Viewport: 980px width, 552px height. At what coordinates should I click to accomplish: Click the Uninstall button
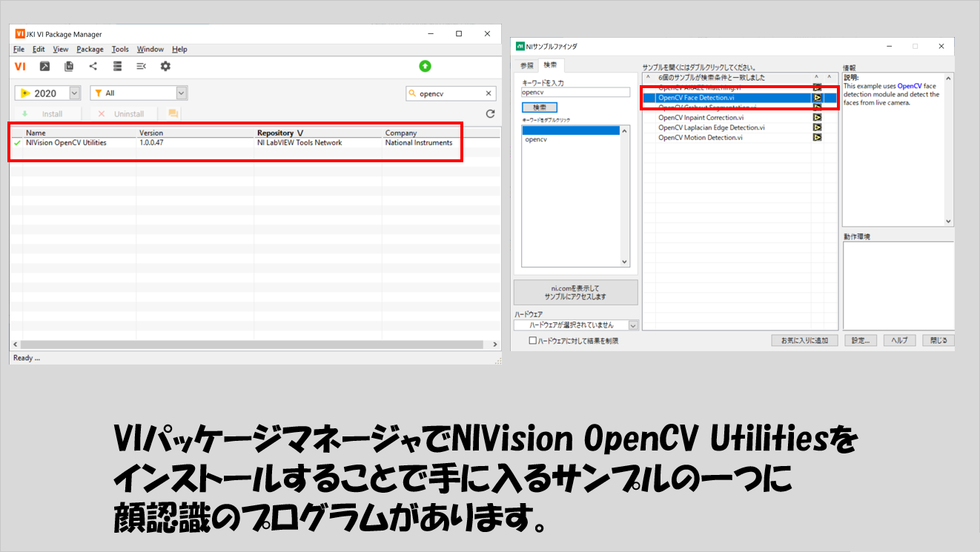(x=125, y=114)
